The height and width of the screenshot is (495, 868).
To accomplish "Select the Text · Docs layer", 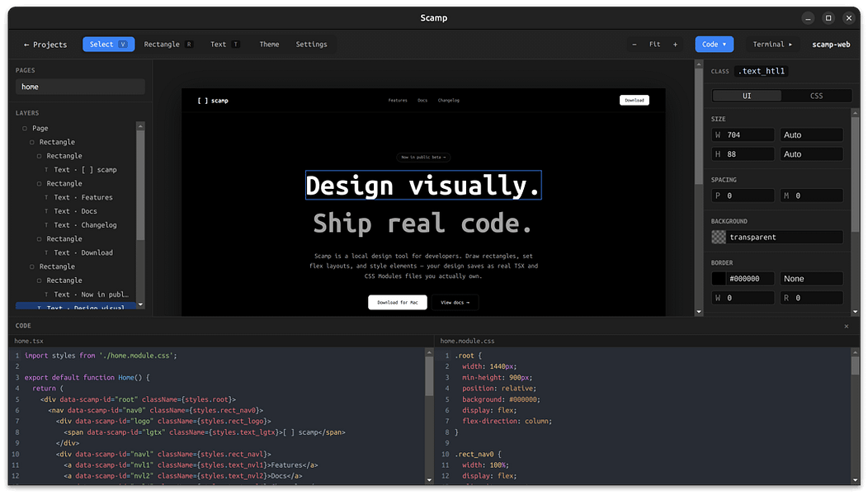I will (75, 211).
